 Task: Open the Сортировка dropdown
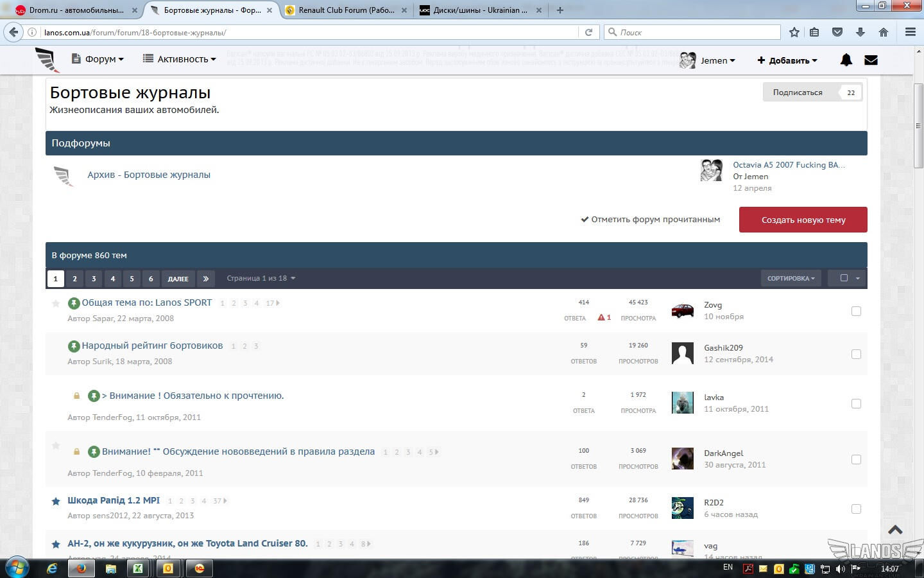pyautogui.click(x=791, y=278)
